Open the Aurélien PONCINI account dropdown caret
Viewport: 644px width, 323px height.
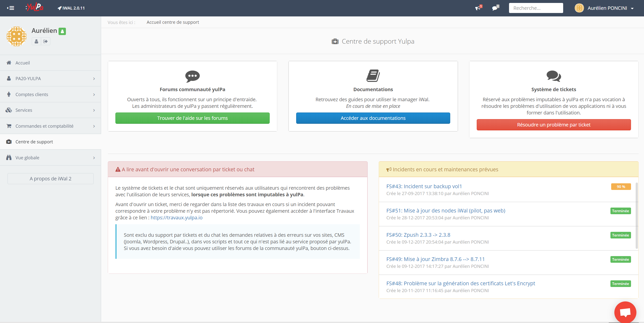pyautogui.click(x=632, y=8)
